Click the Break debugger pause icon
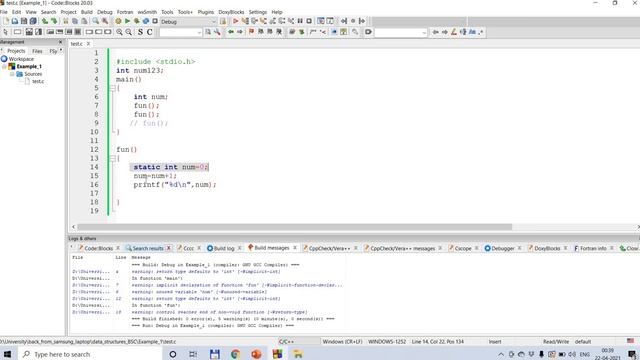The height and width of the screenshot is (360, 640). point(300,21)
